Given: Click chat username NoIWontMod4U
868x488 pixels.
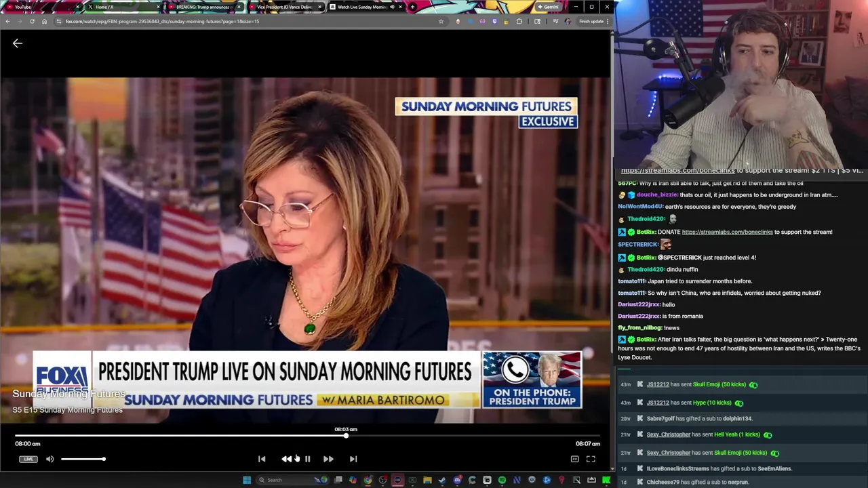Looking at the screenshot, I should tap(640, 207).
